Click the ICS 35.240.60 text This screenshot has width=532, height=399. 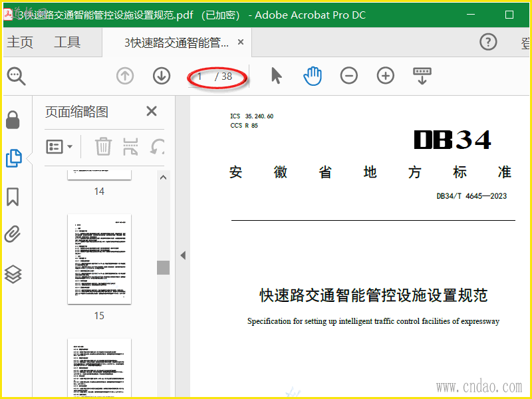tap(252, 116)
